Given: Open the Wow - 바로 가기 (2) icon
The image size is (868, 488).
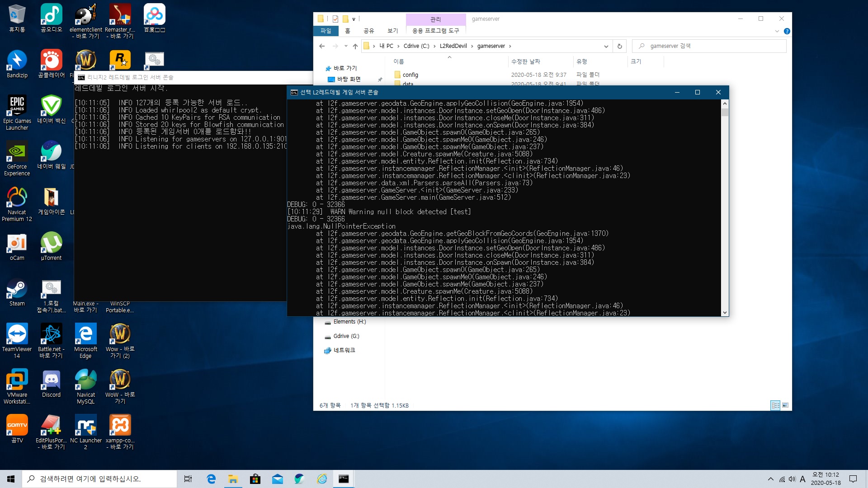Looking at the screenshot, I should [120, 341].
